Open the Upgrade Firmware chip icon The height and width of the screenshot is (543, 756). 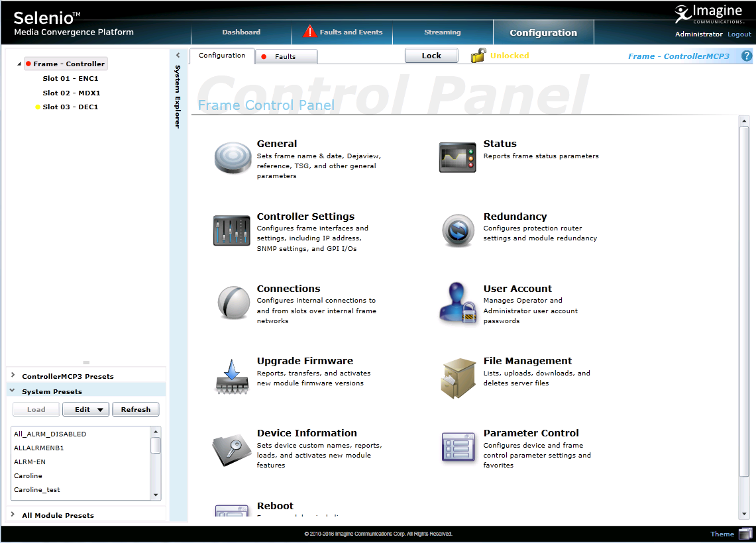coord(232,376)
